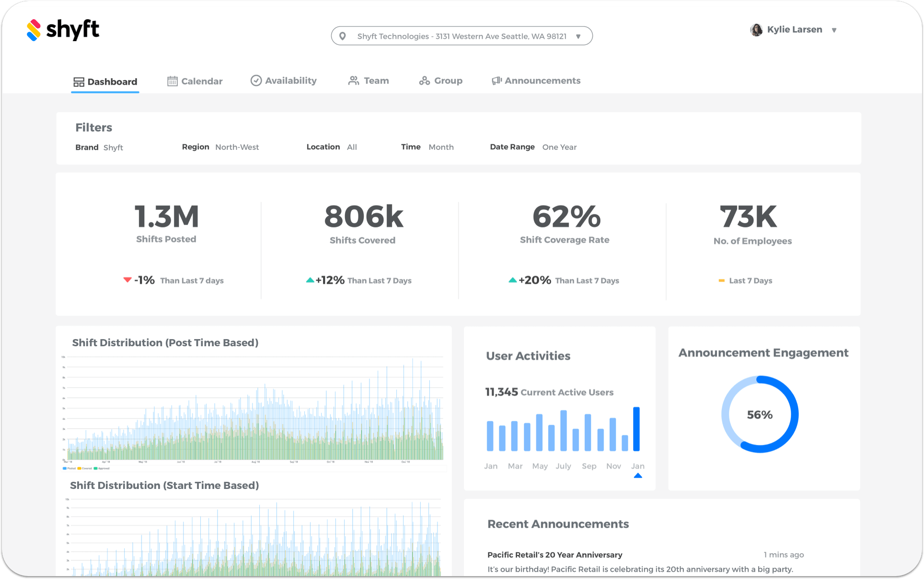Click the Group icon

[x=424, y=81]
